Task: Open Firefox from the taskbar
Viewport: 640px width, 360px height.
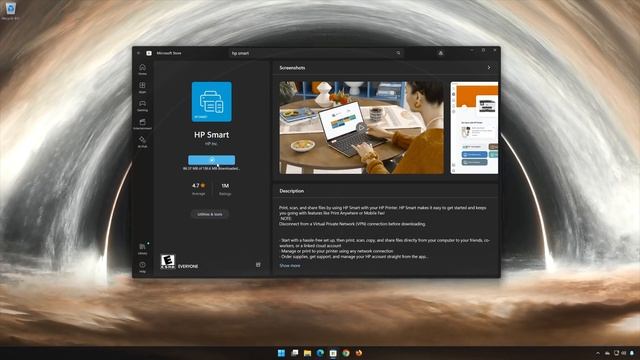Action: [359, 353]
